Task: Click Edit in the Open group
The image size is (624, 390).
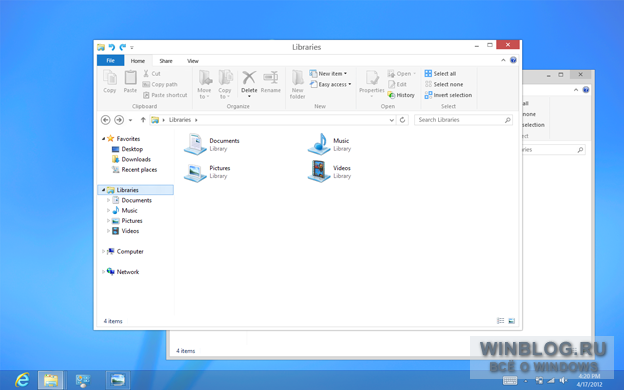Action: pyautogui.click(x=397, y=84)
